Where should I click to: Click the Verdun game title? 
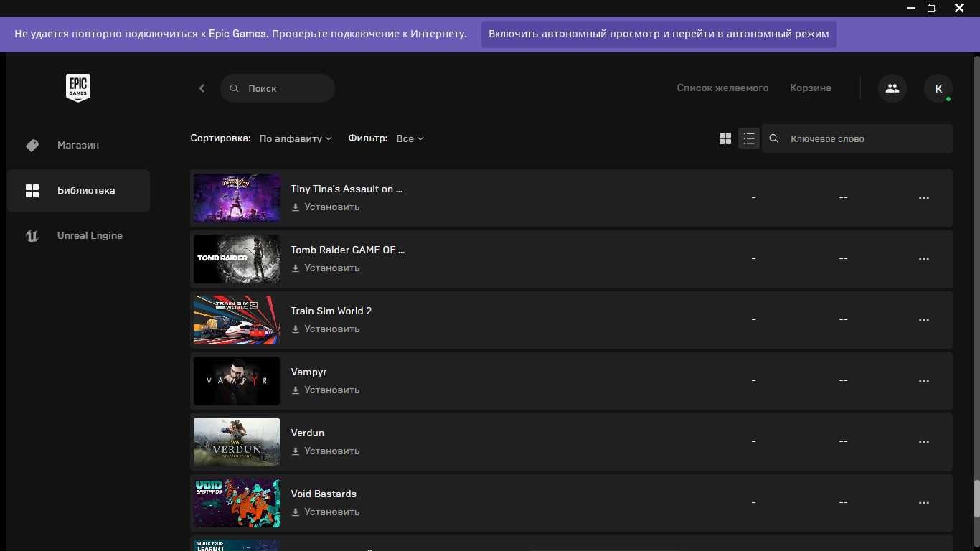click(x=307, y=433)
